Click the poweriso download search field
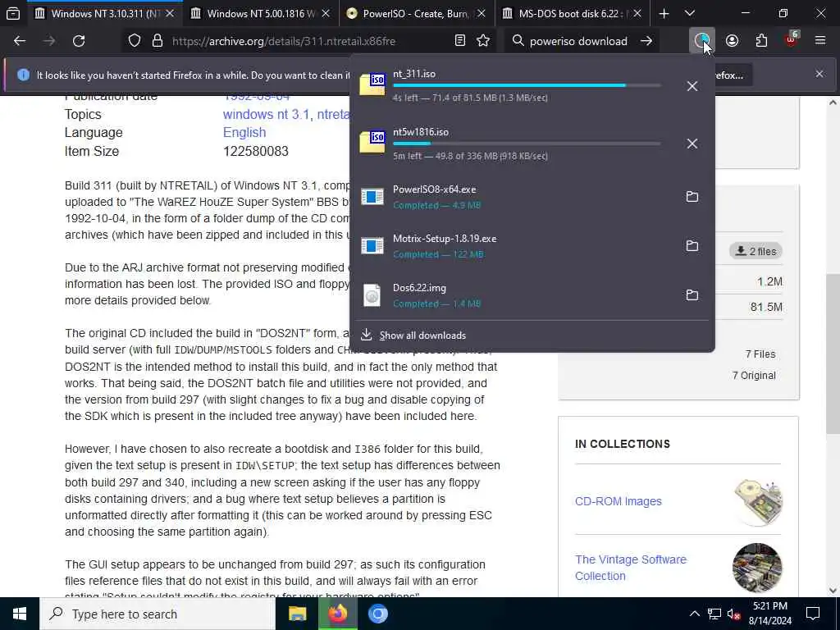 (578, 41)
